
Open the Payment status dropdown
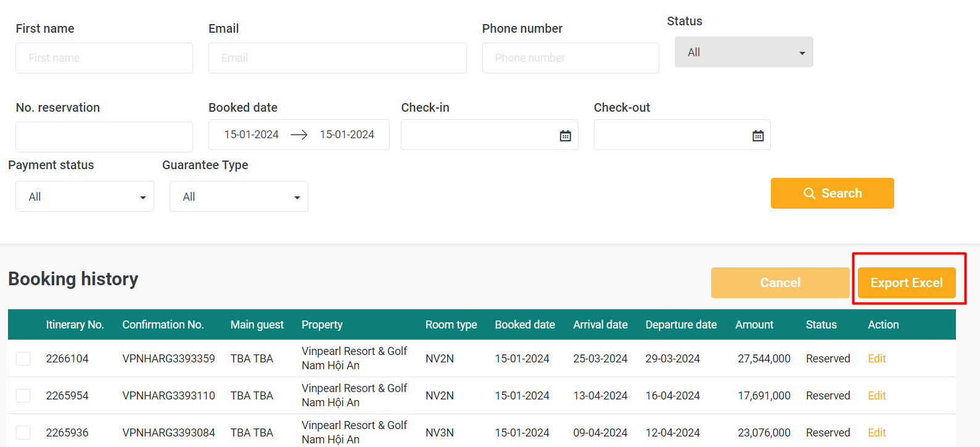[84, 197]
